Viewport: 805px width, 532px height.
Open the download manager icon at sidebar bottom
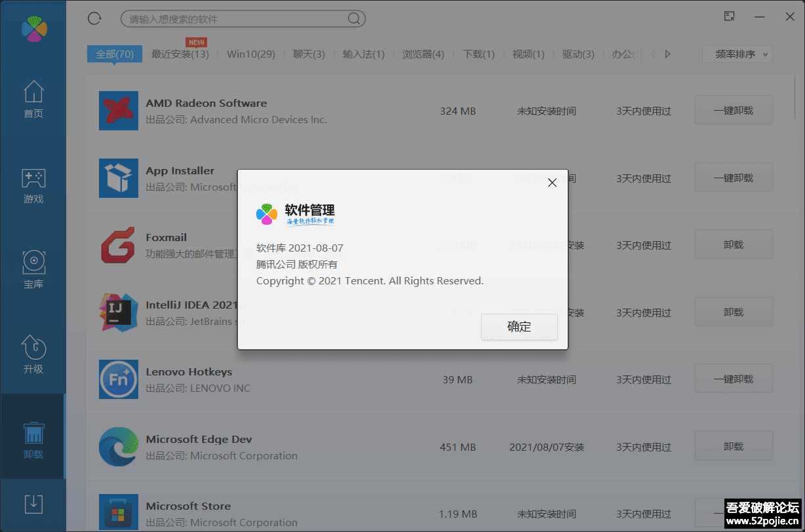click(33, 504)
